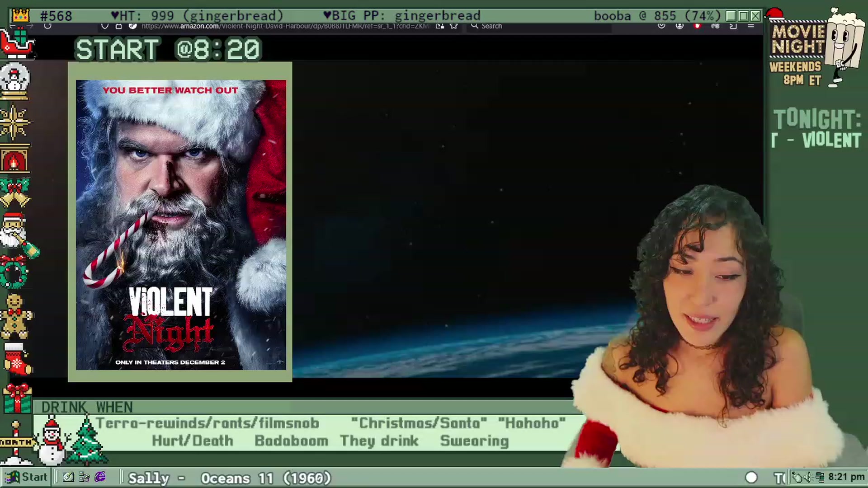Click the shield tracking protection icon

point(105,26)
